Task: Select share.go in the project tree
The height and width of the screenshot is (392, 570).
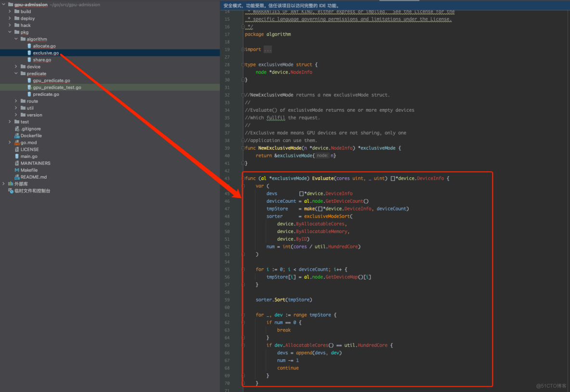Action: point(42,60)
